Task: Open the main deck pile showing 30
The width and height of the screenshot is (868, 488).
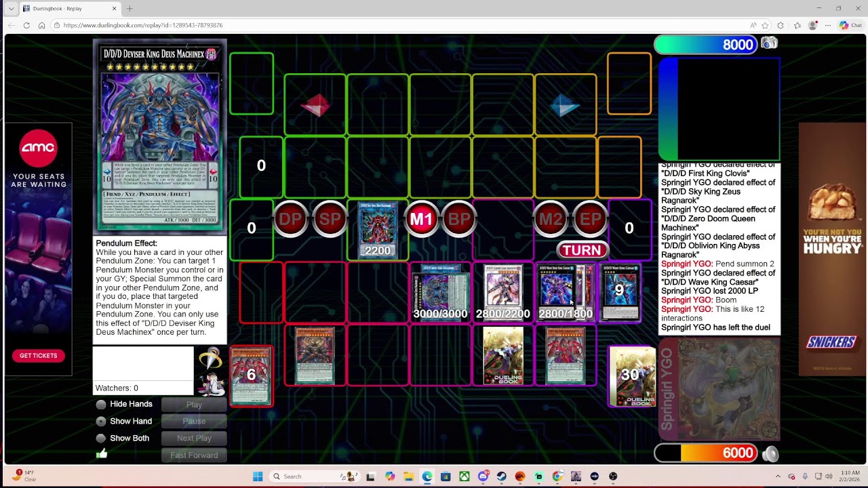Action: point(632,376)
